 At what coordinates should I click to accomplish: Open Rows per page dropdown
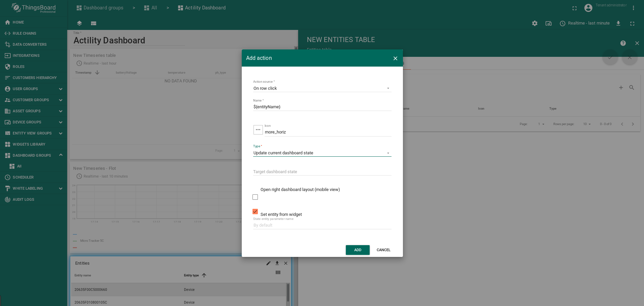pos(587,124)
